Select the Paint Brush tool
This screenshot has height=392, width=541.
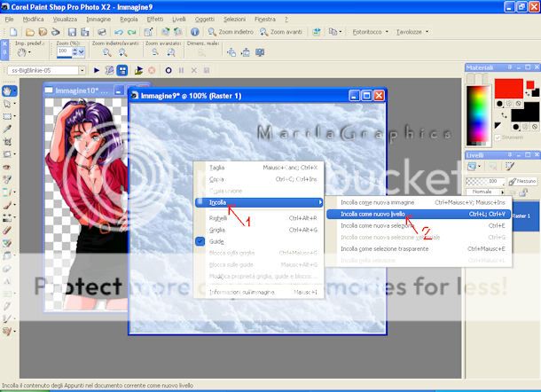(x=7, y=205)
